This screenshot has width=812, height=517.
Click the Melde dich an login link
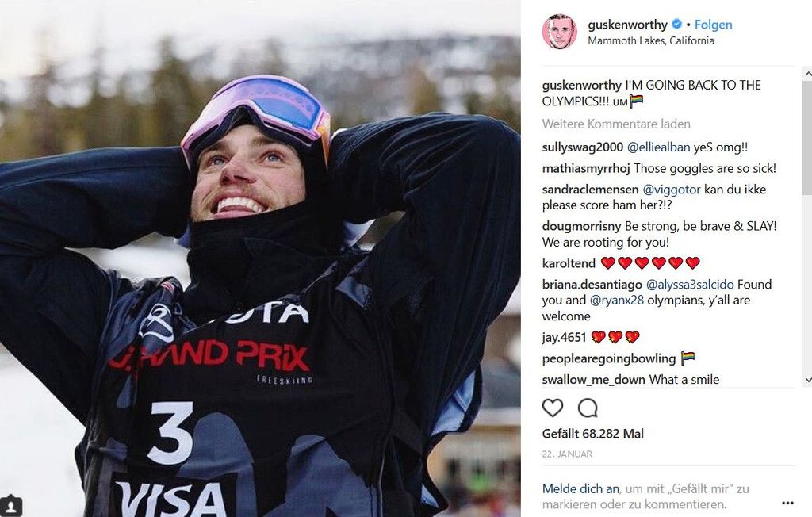pyautogui.click(x=580, y=488)
